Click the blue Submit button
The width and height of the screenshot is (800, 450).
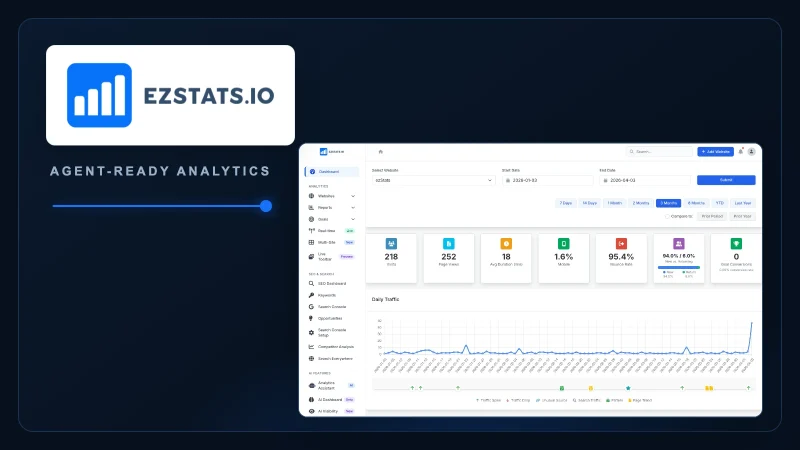(726, 180)
